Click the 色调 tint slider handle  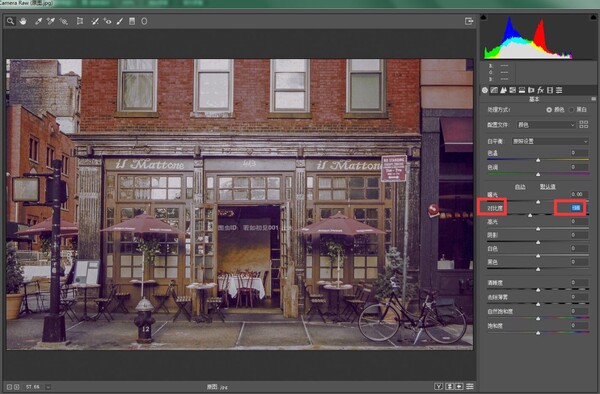pos(538,174)
